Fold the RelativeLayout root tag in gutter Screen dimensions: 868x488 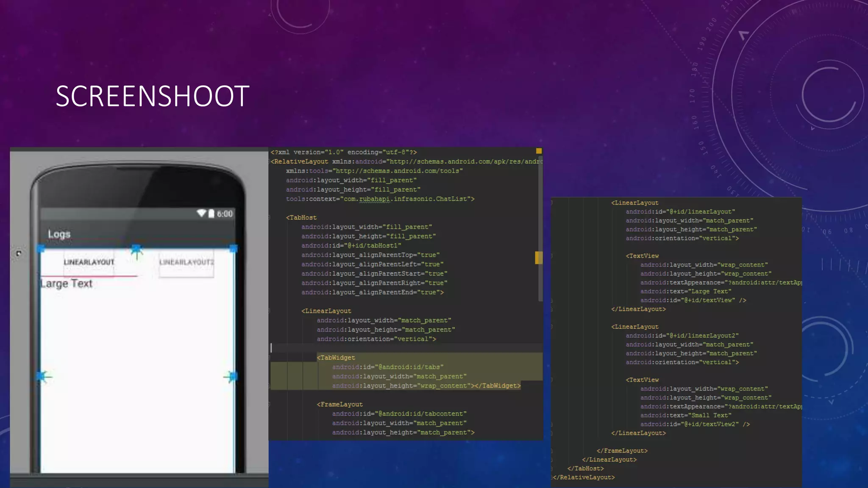click(270, 162)
